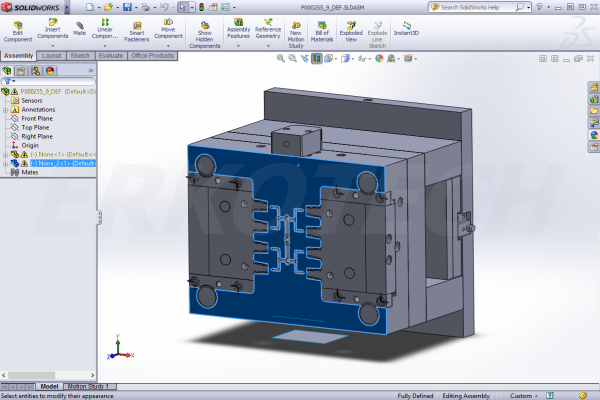Select the Mate tool
Viewport: 600px width, 400px height.
tap(79, 29)
